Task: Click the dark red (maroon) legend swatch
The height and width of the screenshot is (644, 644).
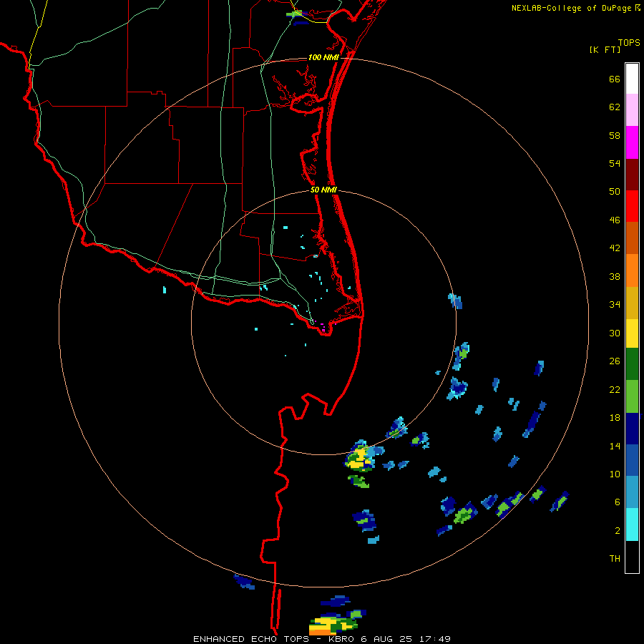Action: [632, 174]
